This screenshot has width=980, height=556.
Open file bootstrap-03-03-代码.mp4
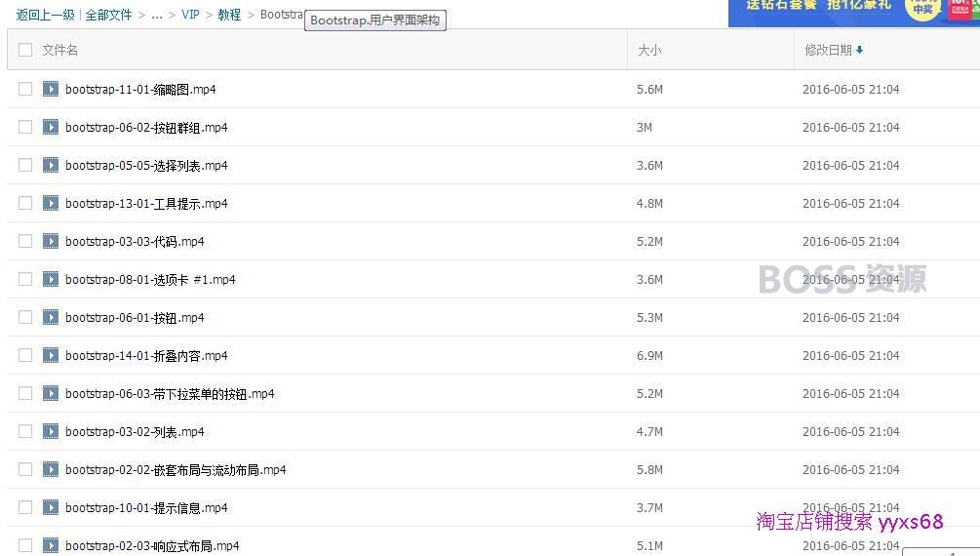tap(135, 241)
